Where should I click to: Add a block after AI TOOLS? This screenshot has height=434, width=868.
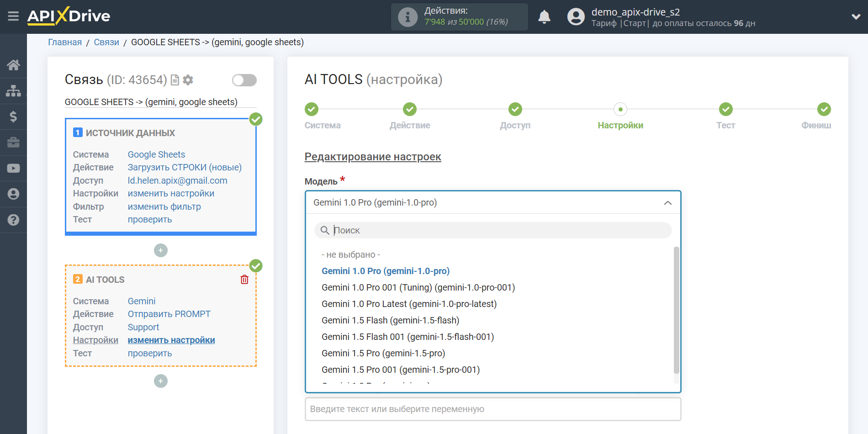pos(161,381)
